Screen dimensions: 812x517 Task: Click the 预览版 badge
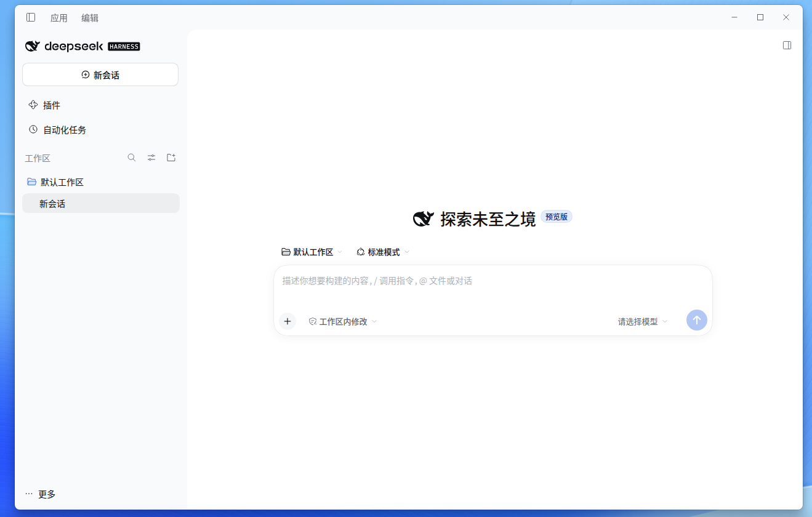557,217
